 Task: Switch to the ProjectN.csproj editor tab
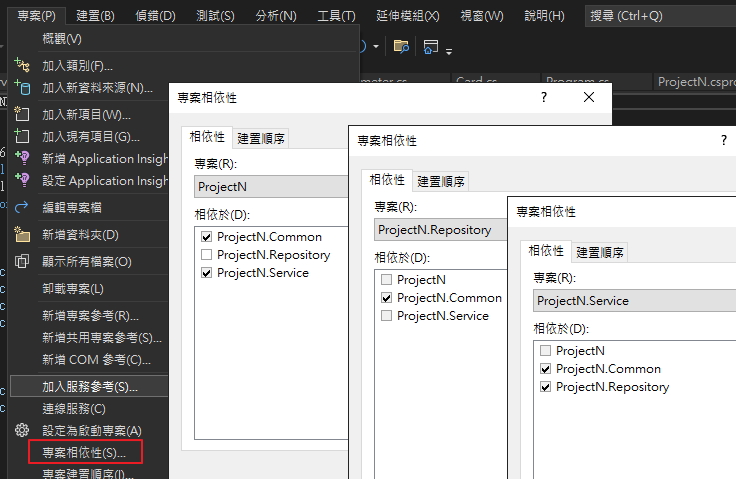(x=696, y=82)
